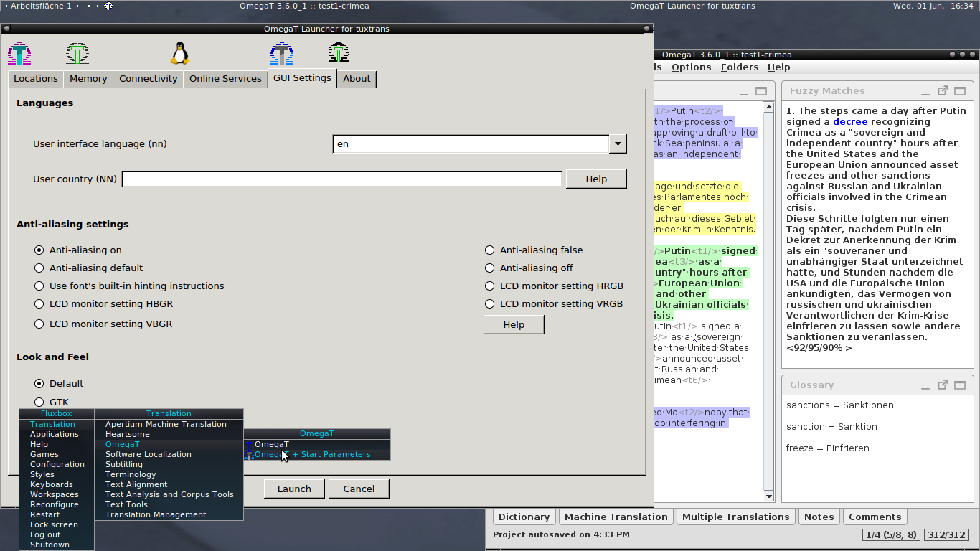980x551 pixels.
Task: Select Anti-aliasing off option
Action: click(490, 268)
